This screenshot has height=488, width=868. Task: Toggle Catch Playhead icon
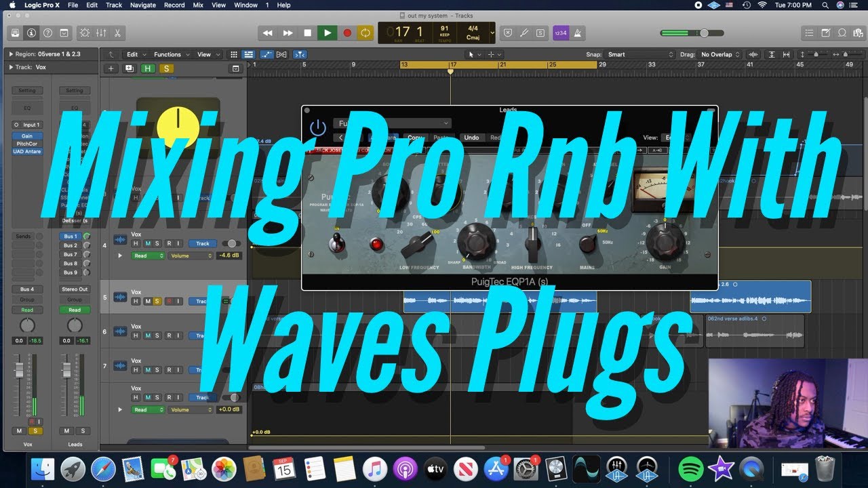coord(300,54)
